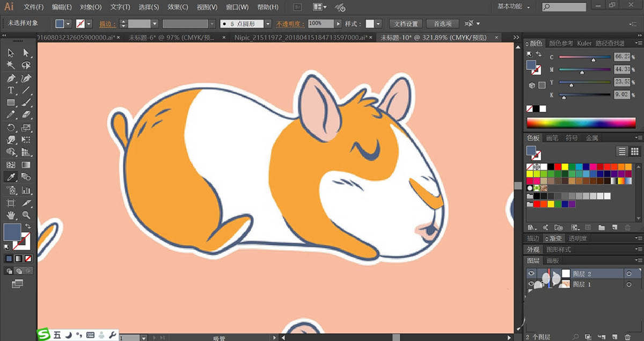The height and width of the screenshot is (341, 644).
Task: Choose the Hand tool
Action: 11,215
